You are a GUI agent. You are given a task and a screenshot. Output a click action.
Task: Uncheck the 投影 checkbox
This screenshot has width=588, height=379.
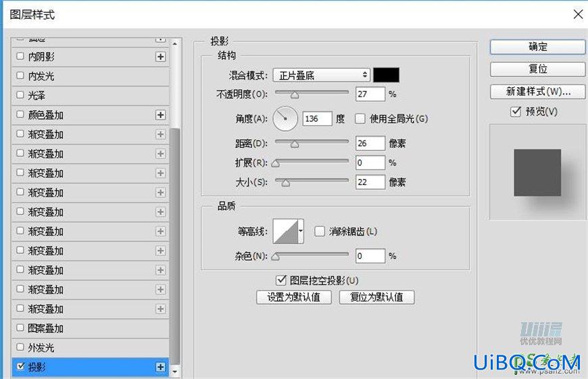point(21,366)
